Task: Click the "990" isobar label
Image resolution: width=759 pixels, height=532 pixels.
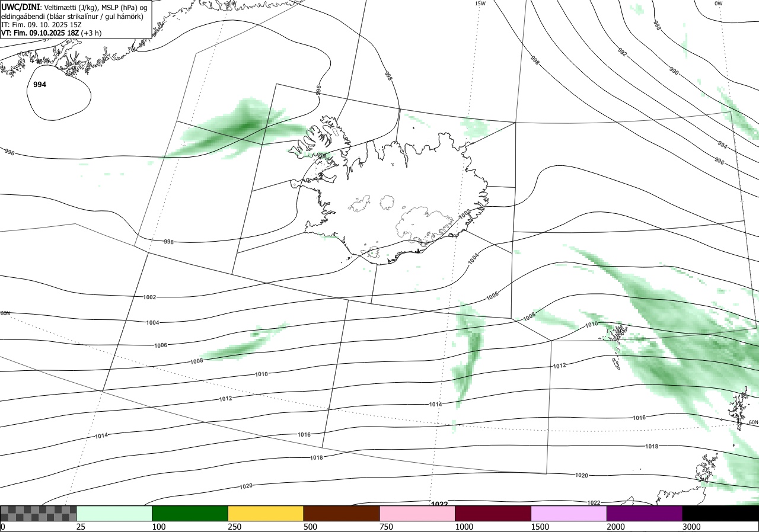Action: click(x=674, y=72)
